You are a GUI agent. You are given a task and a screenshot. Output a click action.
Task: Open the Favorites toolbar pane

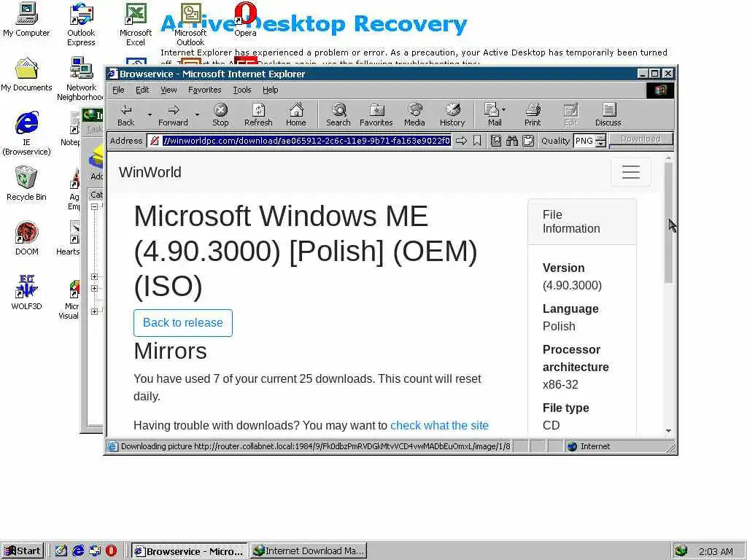[376, 115]
